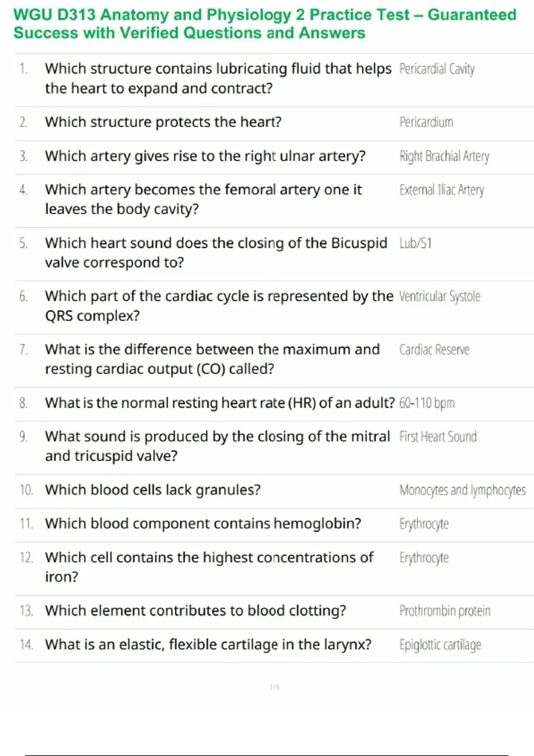Click the "Lub/S1" answer text
Image resolution: width=534 pixels, height=756 pixels.
pyautogui.click(x=415, y=243)
